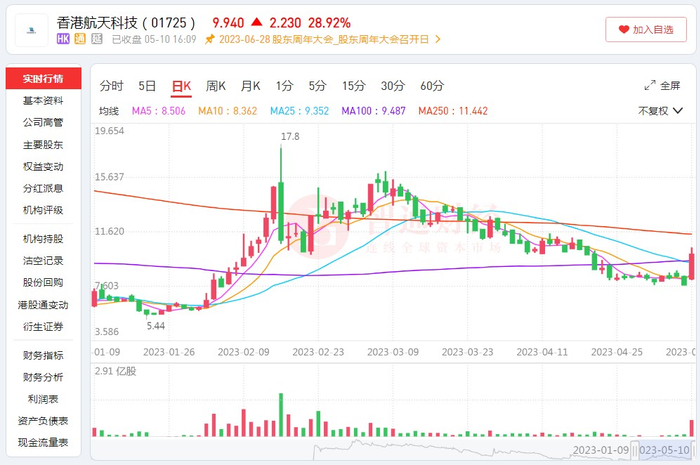Click the 2.91 亿股 volume label
This screenshot has height=465, width=700.
(x=115, y=371)
